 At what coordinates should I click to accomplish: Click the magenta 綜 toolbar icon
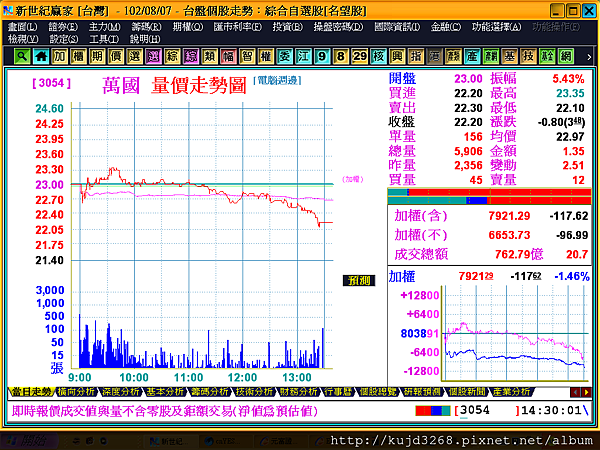pos(191,56)
